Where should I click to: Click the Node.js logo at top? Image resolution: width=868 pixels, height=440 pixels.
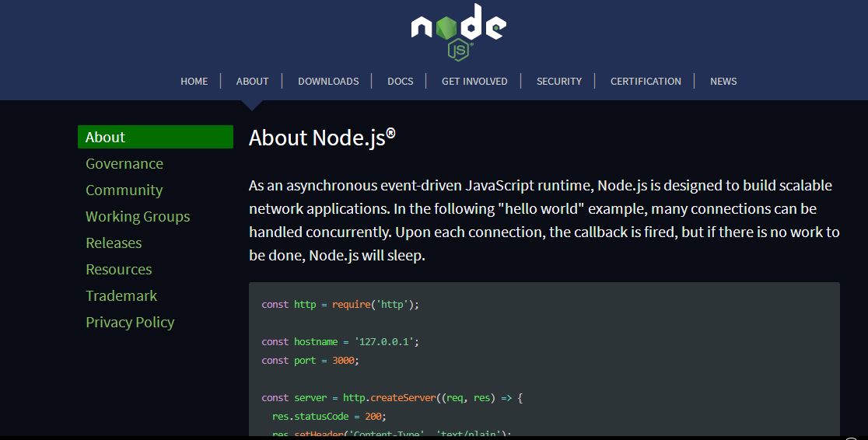coord(458,32)
